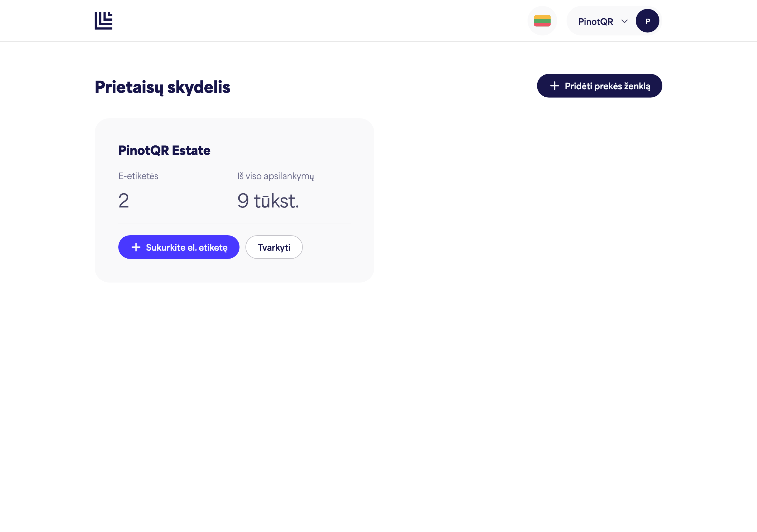Click plus icon in Sukurkite el. etiketę
Viewport: 757px width, 532px height.
[136, 247]
